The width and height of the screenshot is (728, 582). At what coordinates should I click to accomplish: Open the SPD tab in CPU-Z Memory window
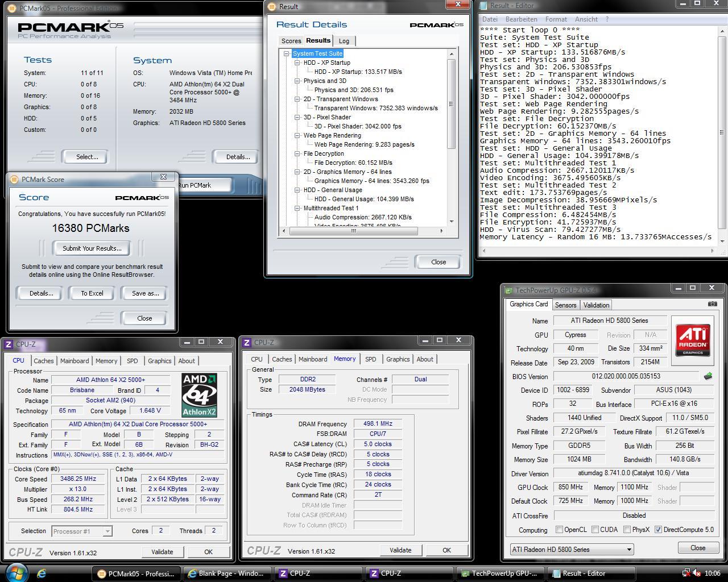(370, 359)
